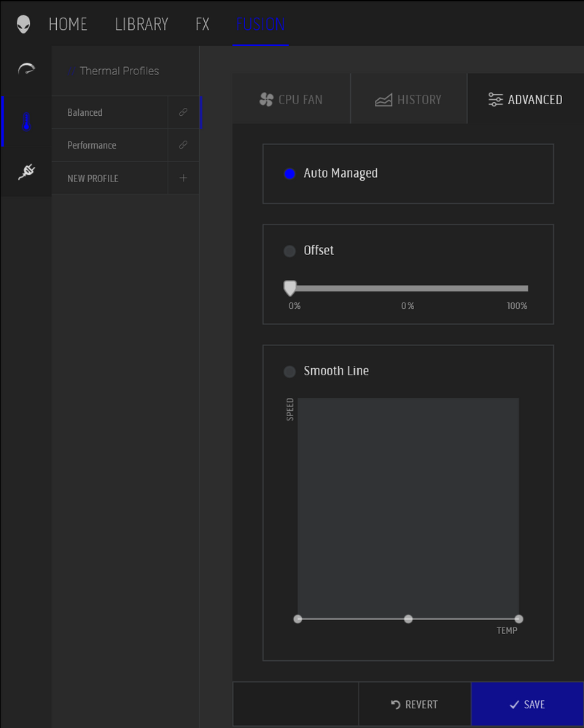The image size is (584, 728).
Task: Select the Performance thermal profile
Action: (x=92, y=145)
